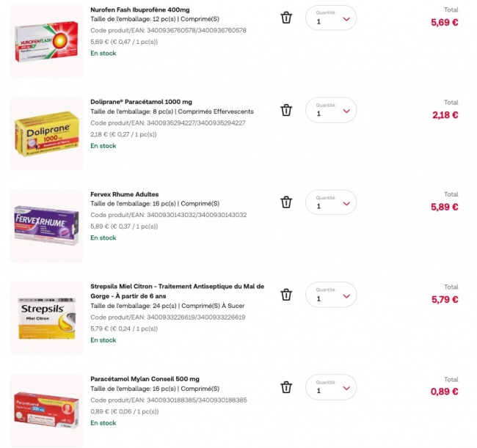477x448 pixels.
Task: Click Paracétamol Mylan box thumbnail
Action: 46,411
